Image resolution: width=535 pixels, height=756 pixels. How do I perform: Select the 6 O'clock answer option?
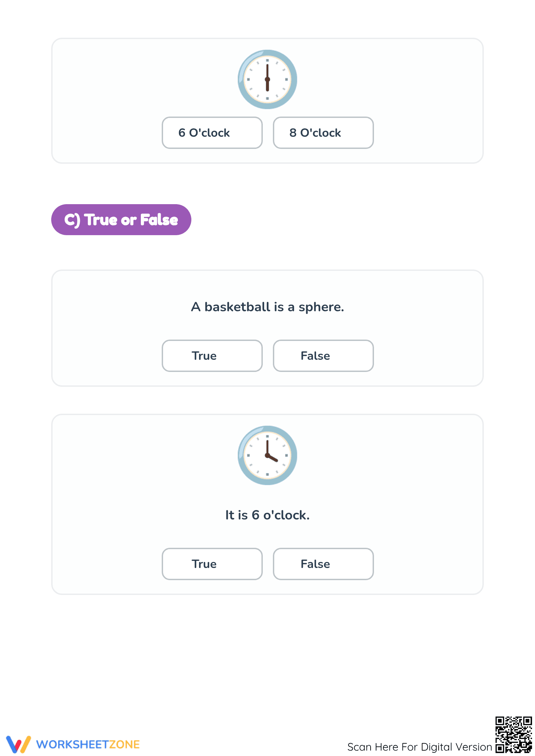pos(212,133)
